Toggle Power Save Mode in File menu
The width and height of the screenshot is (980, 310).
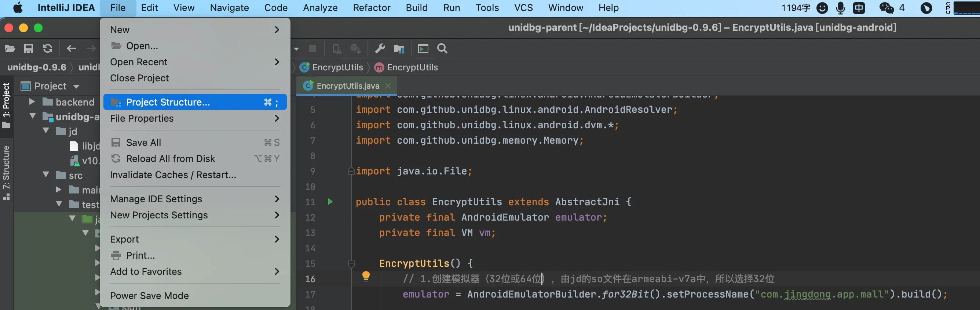(195, 296)
